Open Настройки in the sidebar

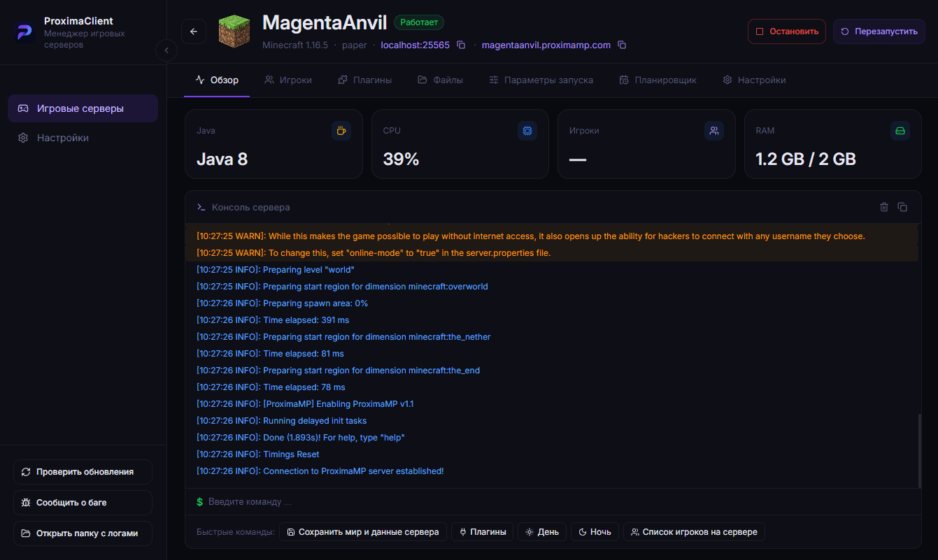point(83,138)
